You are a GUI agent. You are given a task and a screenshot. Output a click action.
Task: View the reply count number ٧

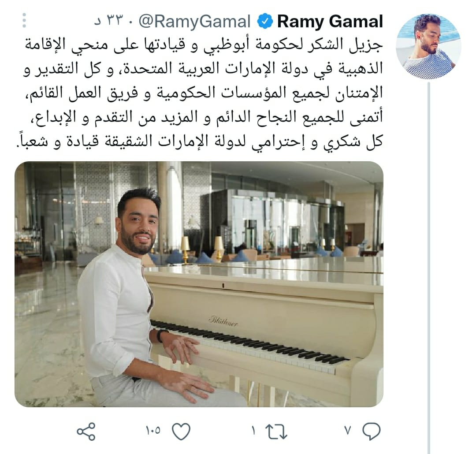coord(348,430)
